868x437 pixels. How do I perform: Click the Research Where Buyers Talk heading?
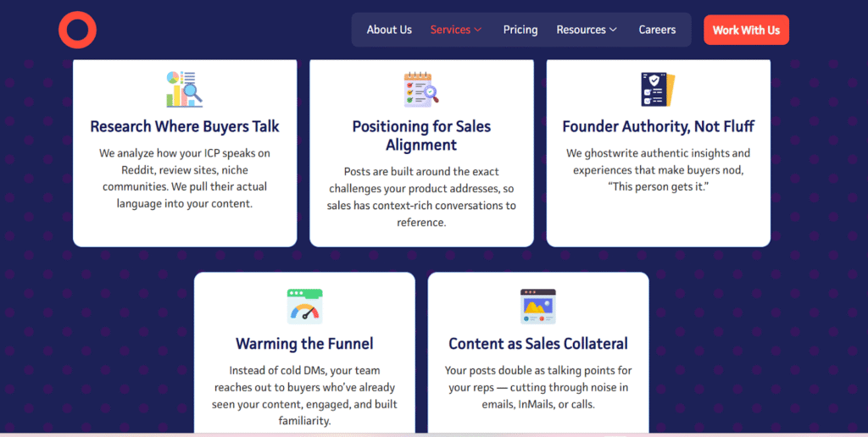tap(185, 127)
